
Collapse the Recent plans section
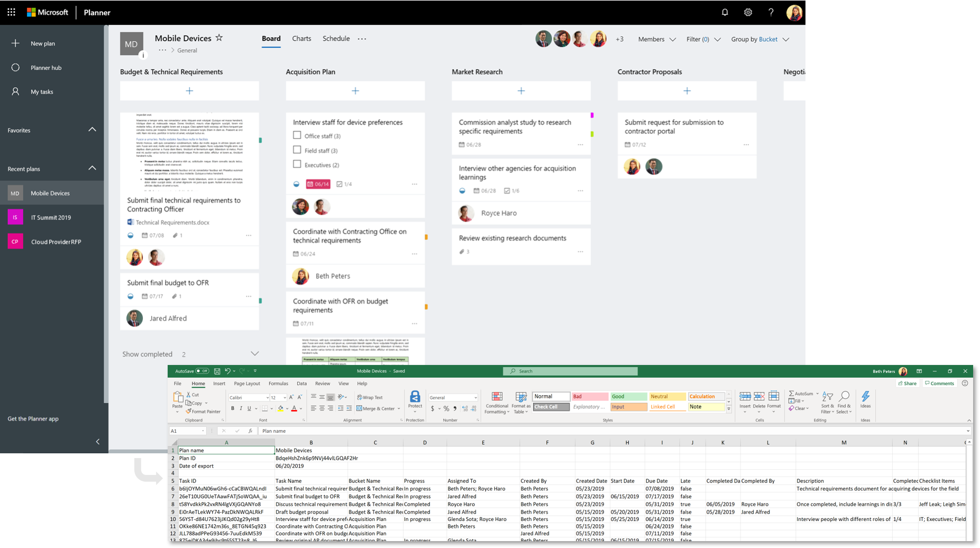click(92, 168)
